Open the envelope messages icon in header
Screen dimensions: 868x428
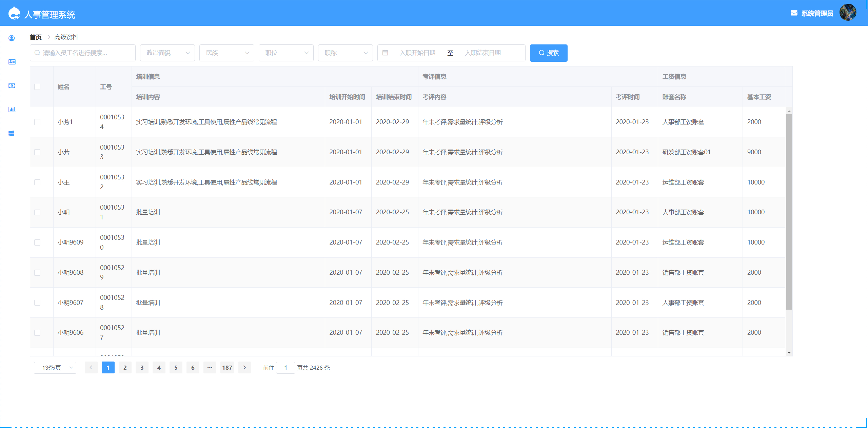tap(794, 13)
